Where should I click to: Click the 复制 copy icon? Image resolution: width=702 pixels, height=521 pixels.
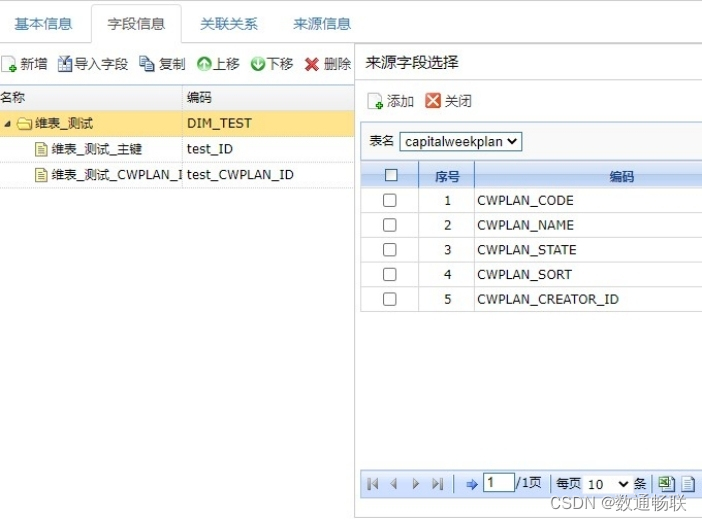click(147, 64)
